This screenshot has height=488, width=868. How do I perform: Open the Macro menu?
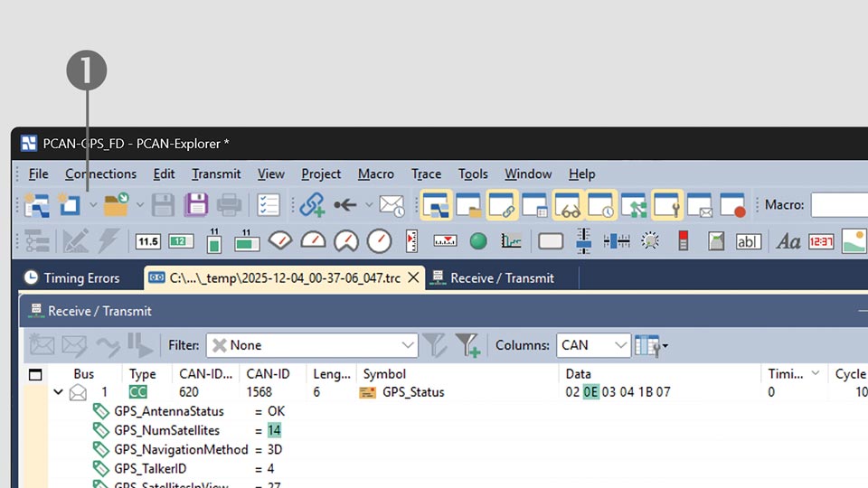(x=376, y=174)
